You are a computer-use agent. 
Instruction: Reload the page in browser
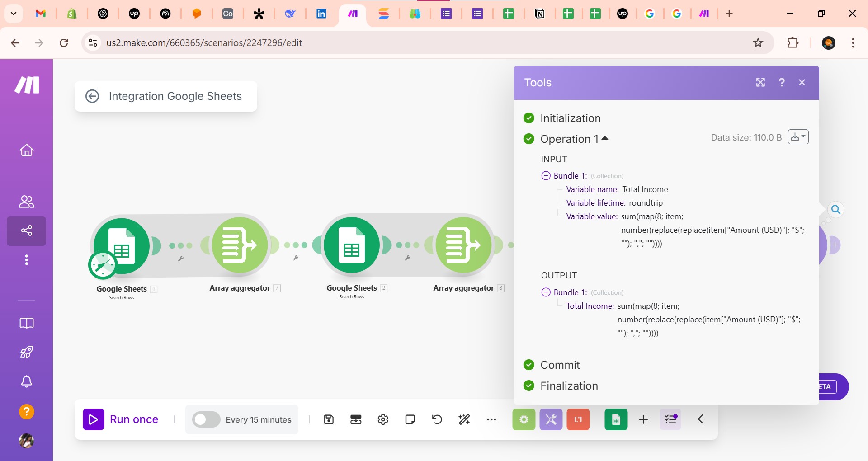(x=64, y=43)
